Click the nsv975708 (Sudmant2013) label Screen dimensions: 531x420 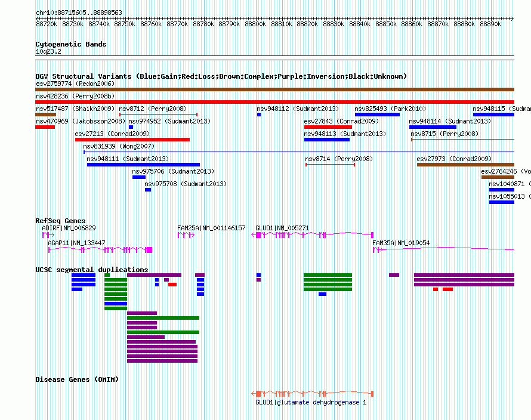[186, 184]
